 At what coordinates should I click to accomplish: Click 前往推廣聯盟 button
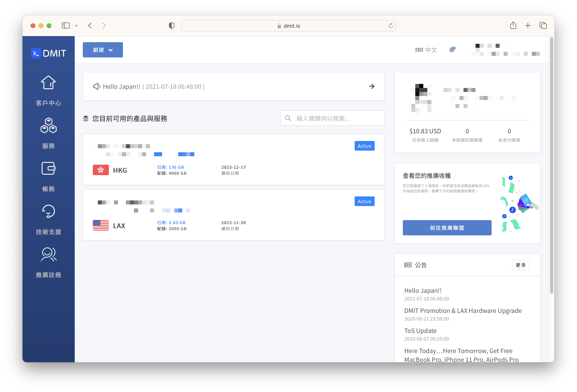click(447, 228)
